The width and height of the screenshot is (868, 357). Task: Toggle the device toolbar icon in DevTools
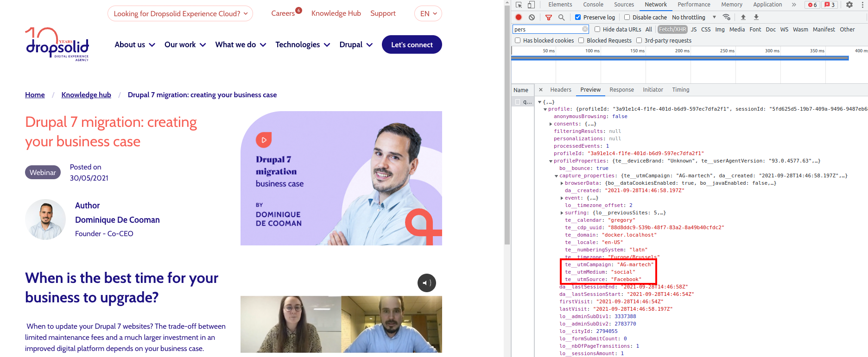[x=531, y=5]
